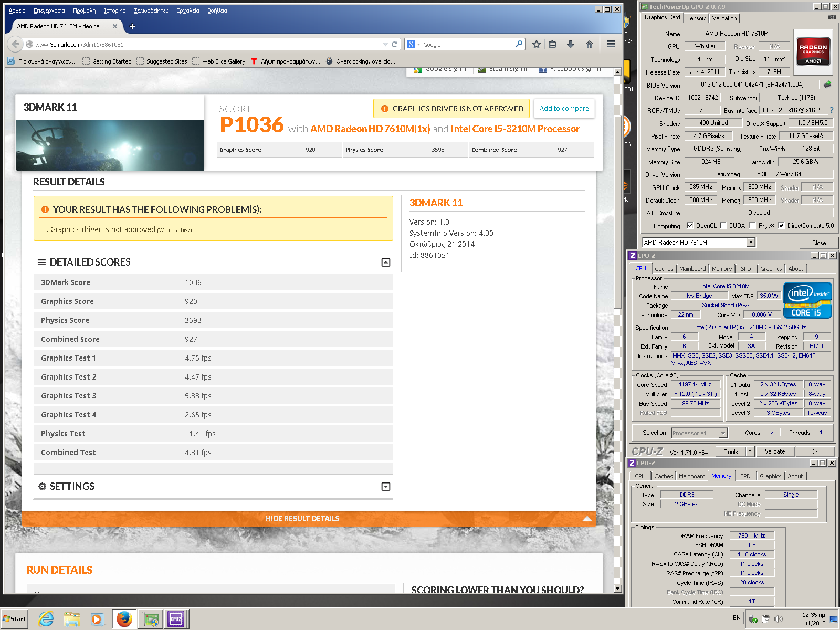Open Windows Explorer from the taskbar
This screenshot has width=840, height=630.
(71, 619)
